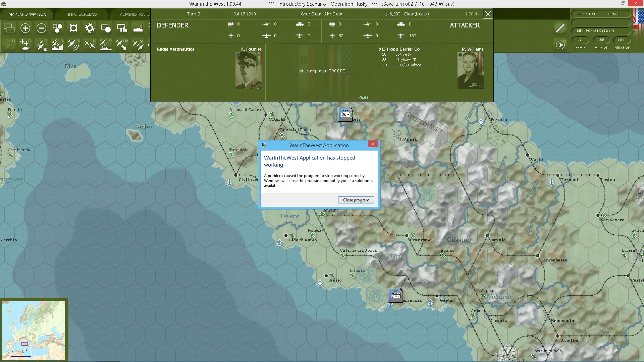Click the port anchor near Pescara
This screenshot has height=362, width=644.
point(481,122)
